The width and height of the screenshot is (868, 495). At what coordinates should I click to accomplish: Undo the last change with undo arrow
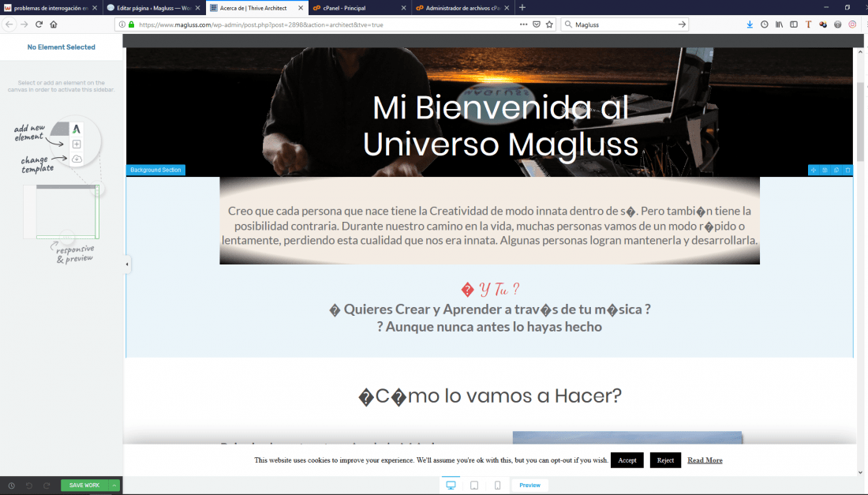[28, 486]
